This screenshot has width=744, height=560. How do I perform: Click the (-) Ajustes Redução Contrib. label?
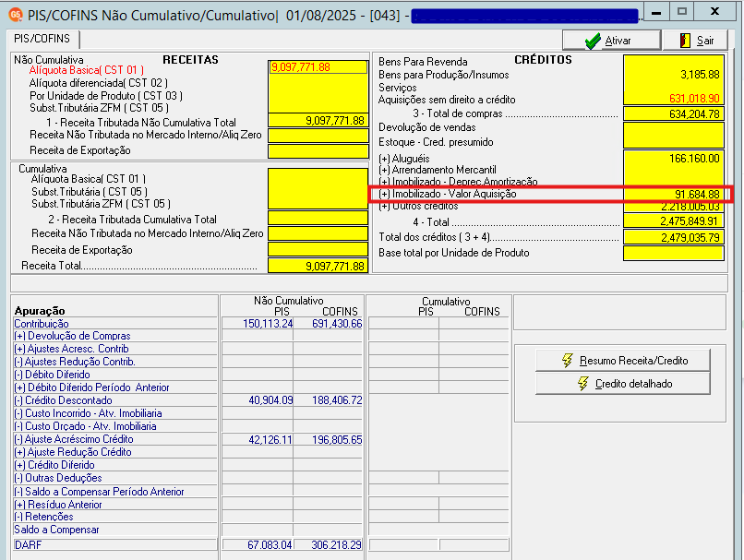pos(75,362)
